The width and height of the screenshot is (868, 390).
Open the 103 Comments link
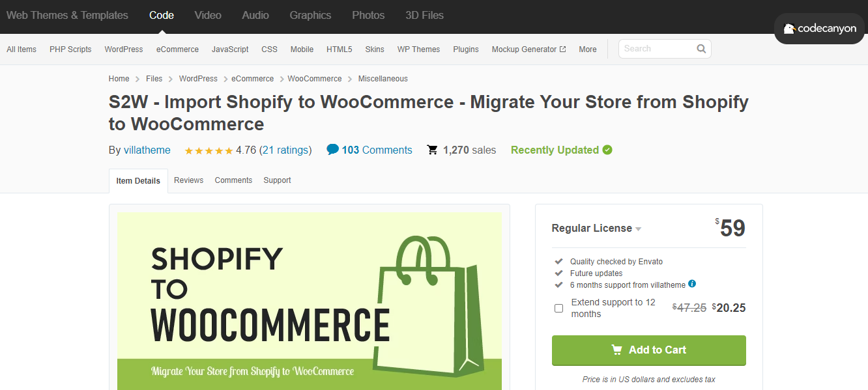[x=377, y=150]
